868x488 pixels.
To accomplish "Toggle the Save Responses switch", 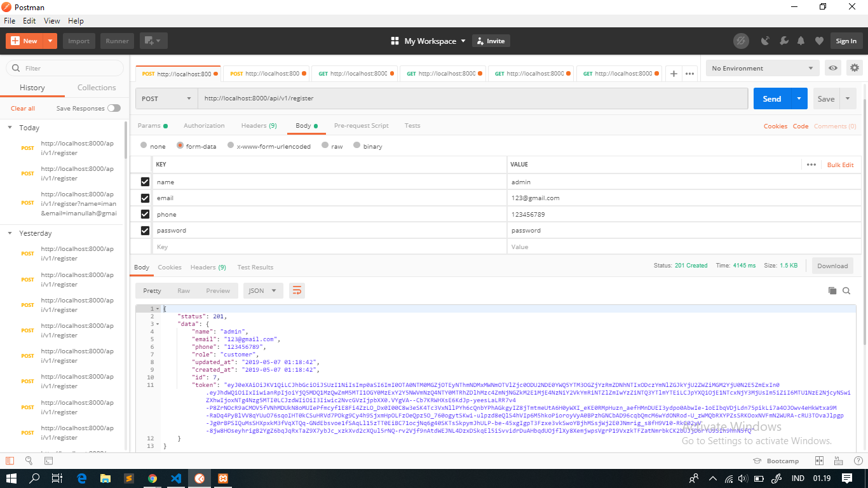I will point(114,108).
